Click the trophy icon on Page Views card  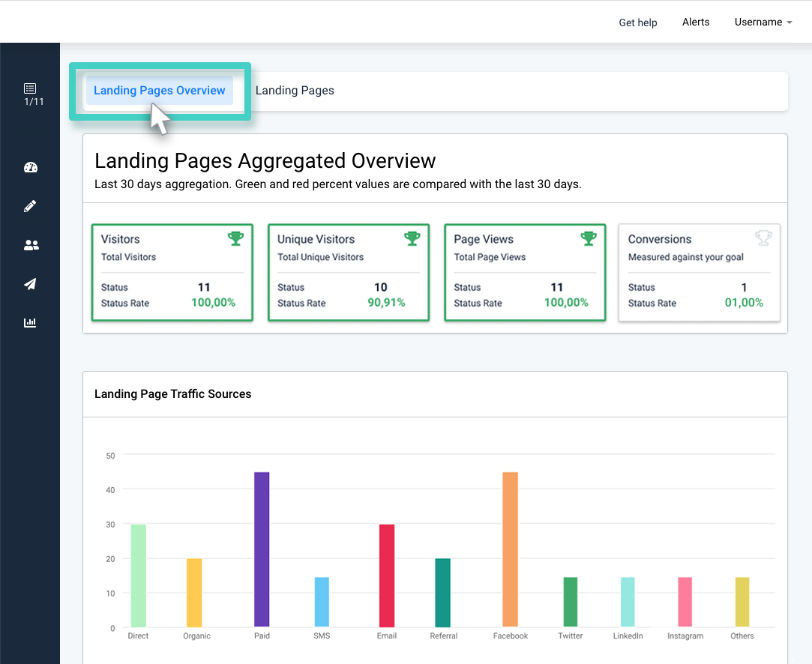[x=589, y=238]
